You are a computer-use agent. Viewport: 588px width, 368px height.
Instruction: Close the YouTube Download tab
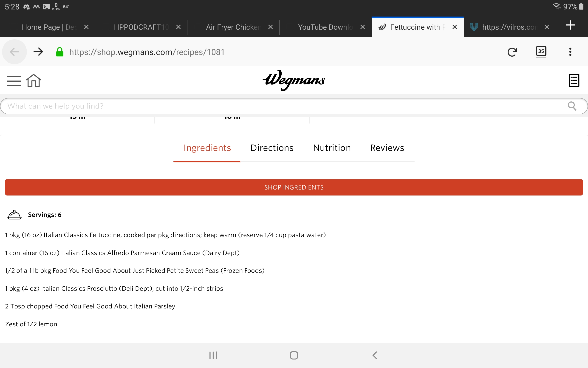coord(362,27)
